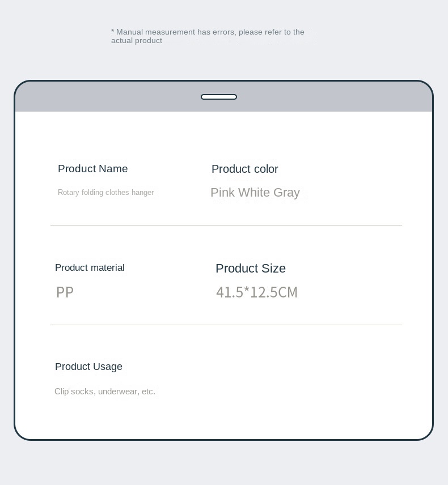Click the word 'Gray' in color options

click(x=286, y=193)
